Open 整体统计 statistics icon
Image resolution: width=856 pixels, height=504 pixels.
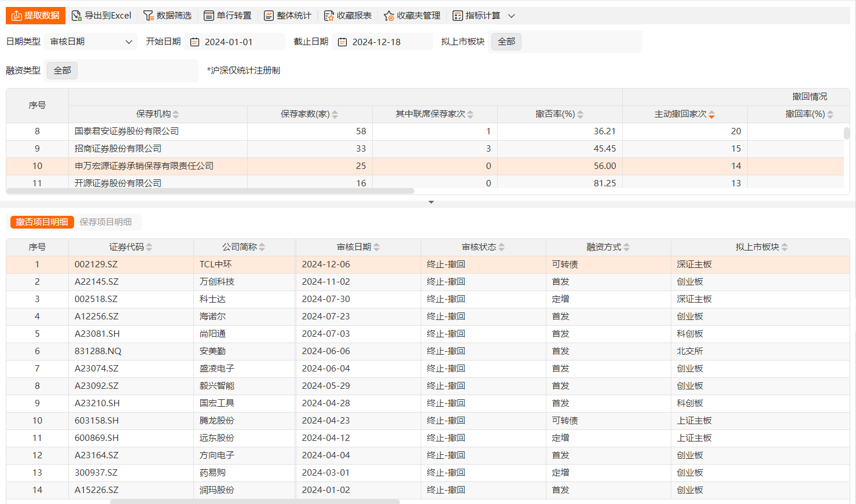coord(269,16)
